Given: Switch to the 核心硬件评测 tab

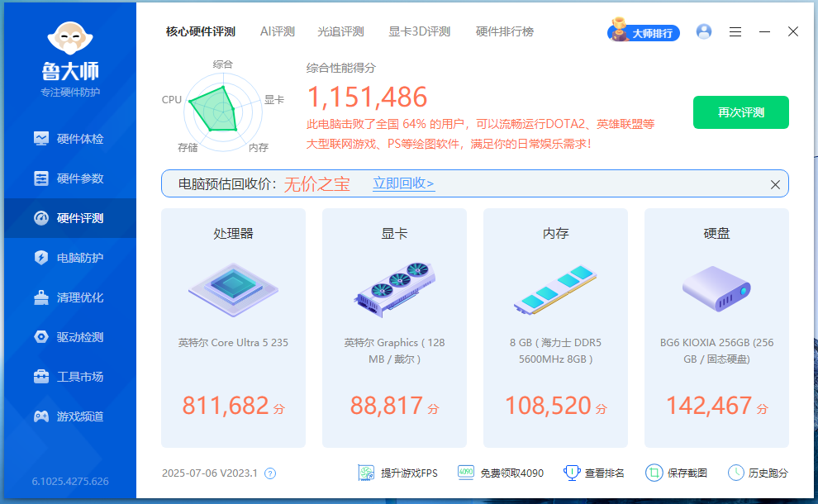Looking at the screenshot, I should (200, 32).
